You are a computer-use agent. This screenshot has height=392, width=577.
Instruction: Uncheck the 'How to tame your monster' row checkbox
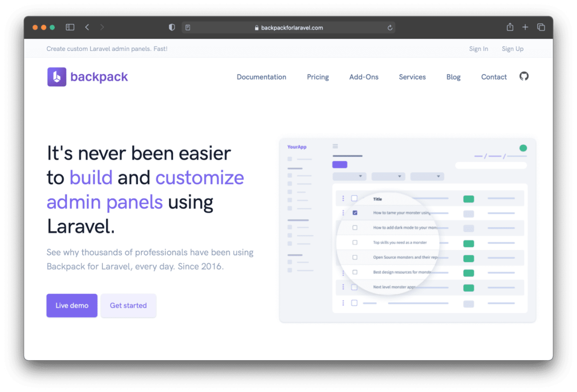(x=355, y=212)
